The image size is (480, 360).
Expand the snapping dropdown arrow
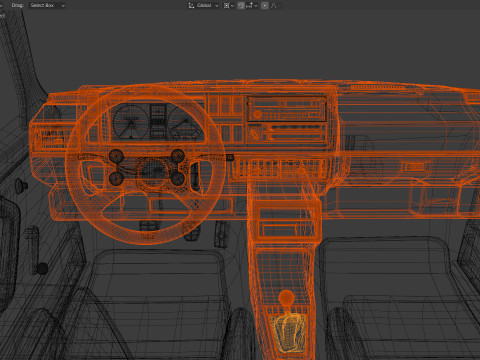coord(256,6)
